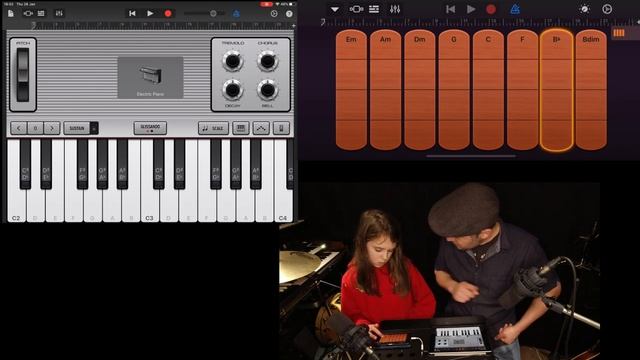The width and height of the screenshot is (640, 360).
Task: Turn the Tremolo knob
Action: pos(233,61)
